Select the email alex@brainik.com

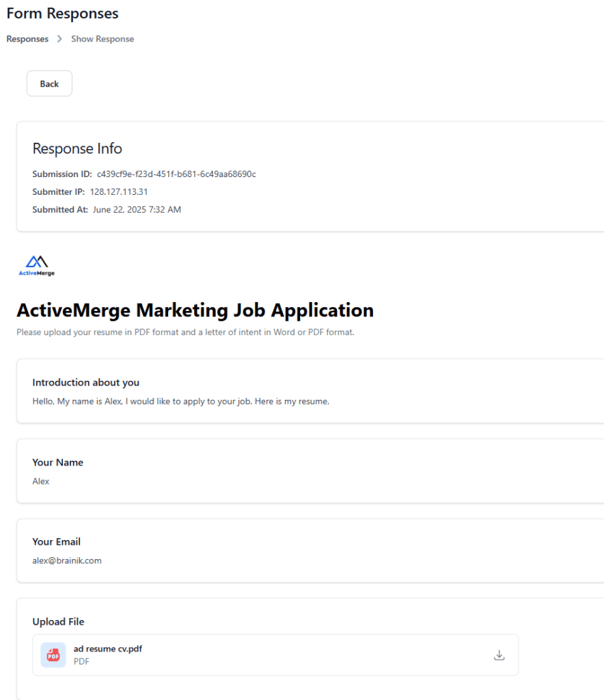pos(67,561)
